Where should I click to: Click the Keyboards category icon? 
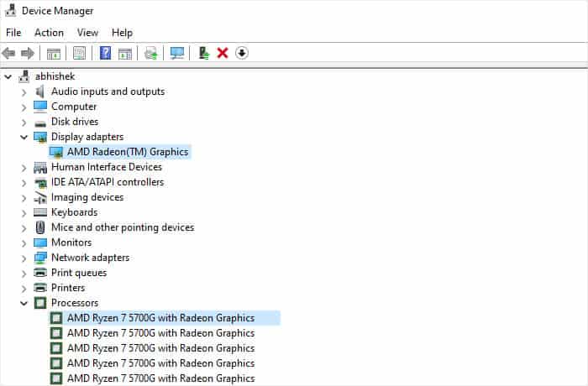tap(40, 212)
